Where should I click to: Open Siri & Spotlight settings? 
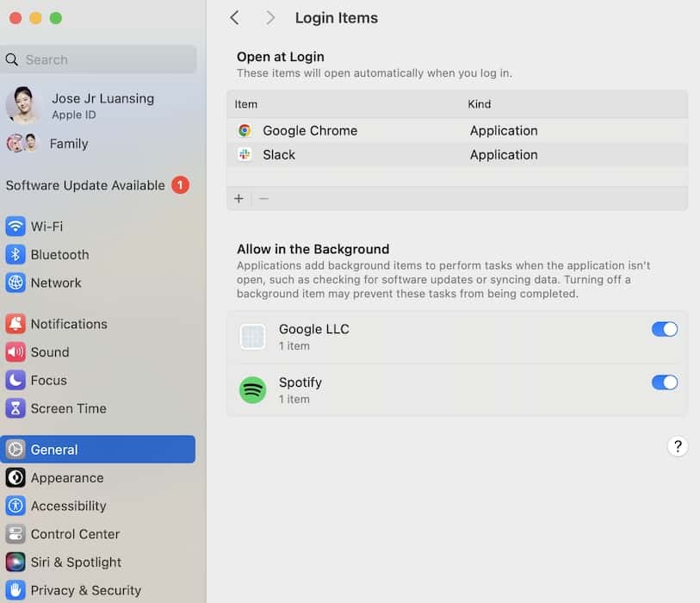(x=76, y=562)
